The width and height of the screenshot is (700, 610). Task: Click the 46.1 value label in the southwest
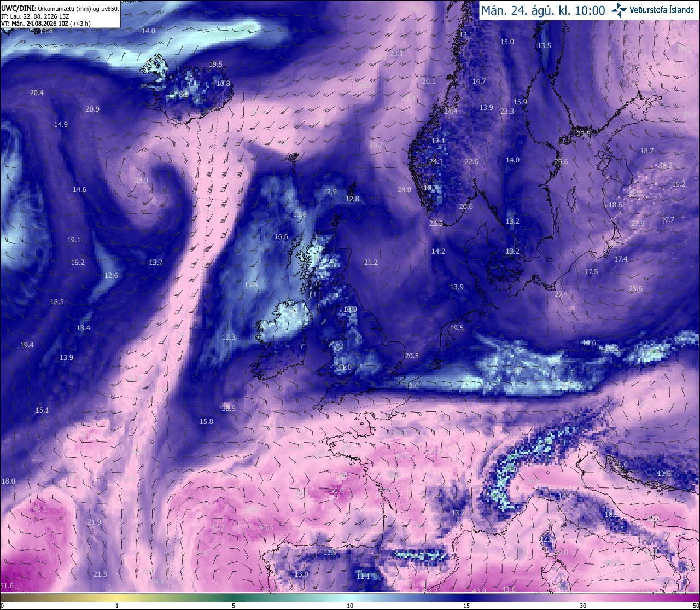[x=40, y=509]
